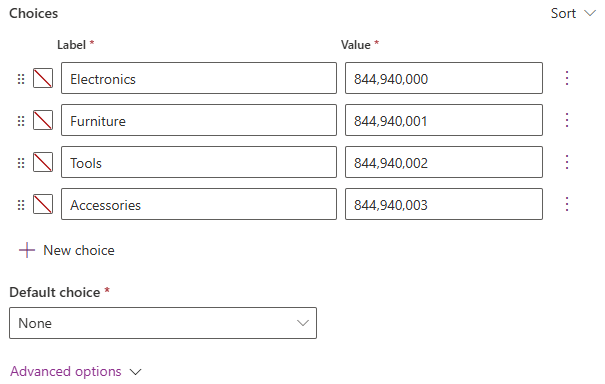Grab the drag handle beside Accessories
This screenshot has width=605, height=384.
click(x=21, y=205)
